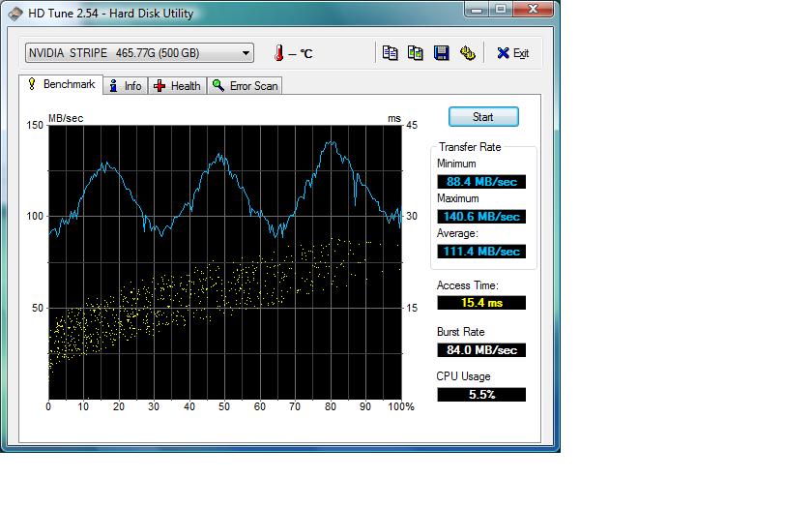
Task: Click the HD Tune title bar icon
Action: point(15,14)
